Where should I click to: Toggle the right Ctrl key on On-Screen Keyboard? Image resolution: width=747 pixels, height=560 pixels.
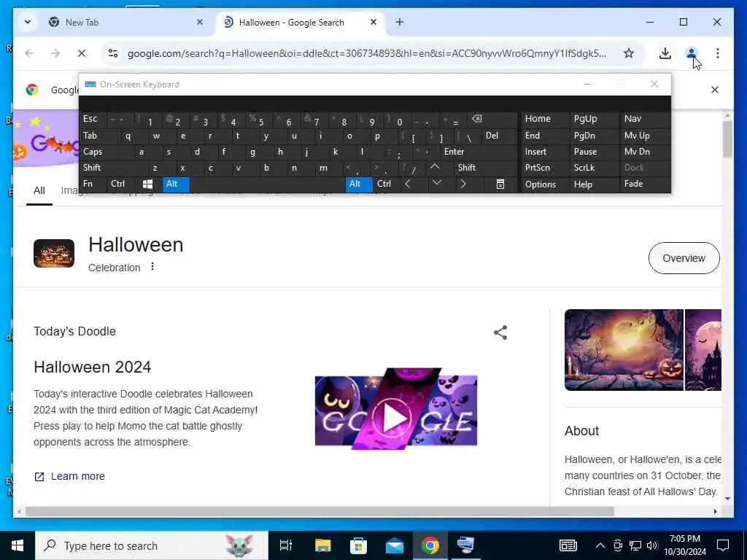point(386,184)
